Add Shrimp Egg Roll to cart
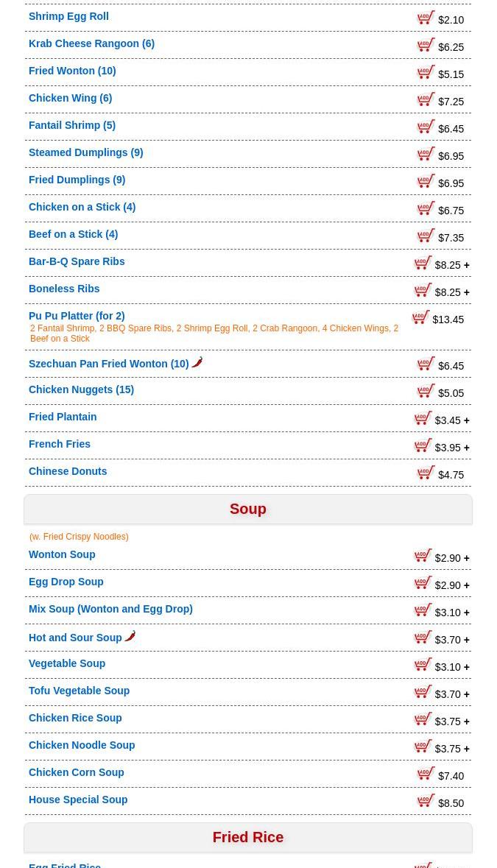The height and width of the screenshot is (868, 497). (426, 18)
